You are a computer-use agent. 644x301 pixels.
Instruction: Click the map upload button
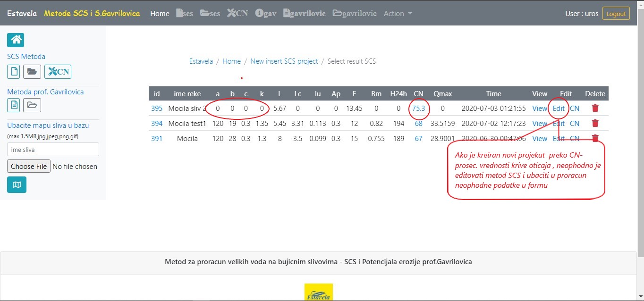(x=17, y=185)
